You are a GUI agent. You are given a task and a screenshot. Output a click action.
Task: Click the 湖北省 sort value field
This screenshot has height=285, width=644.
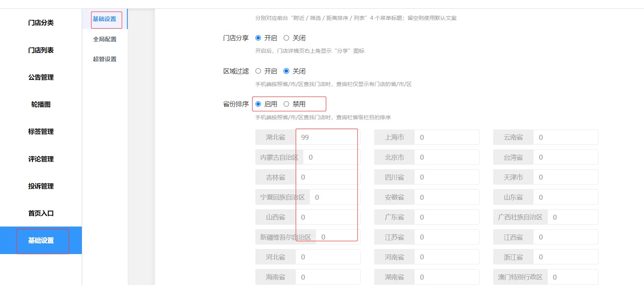pyautogui.click(x=327, y=137)
